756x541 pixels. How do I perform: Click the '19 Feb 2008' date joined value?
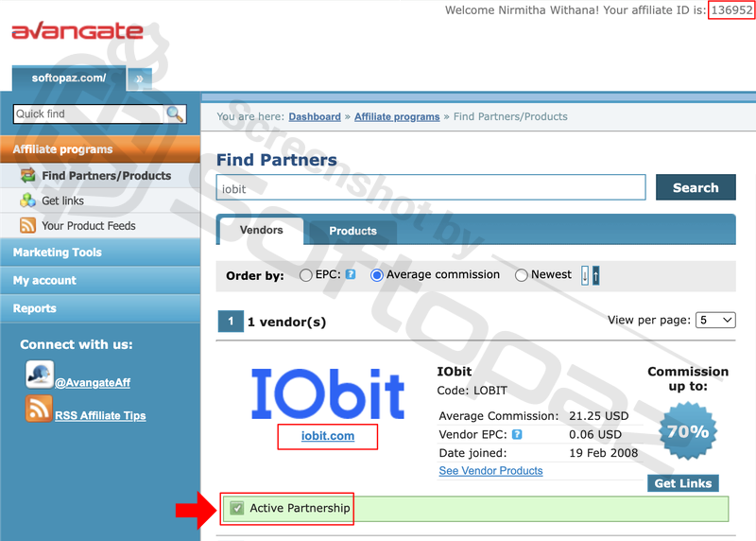[604, 453]
